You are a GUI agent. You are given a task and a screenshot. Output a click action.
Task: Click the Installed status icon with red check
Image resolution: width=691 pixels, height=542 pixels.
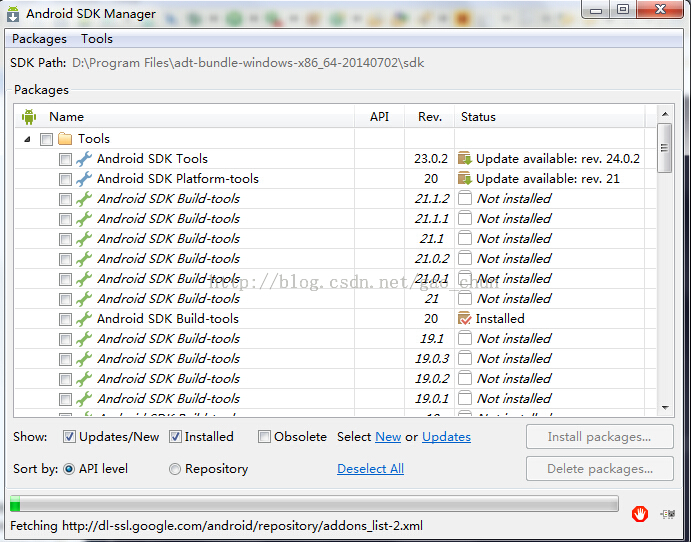(x=464, y=319)
